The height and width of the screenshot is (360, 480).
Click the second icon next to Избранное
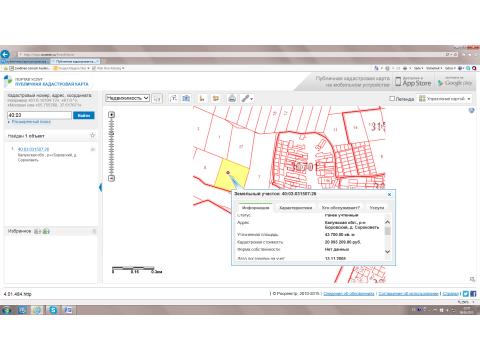(x=46, y=231)
